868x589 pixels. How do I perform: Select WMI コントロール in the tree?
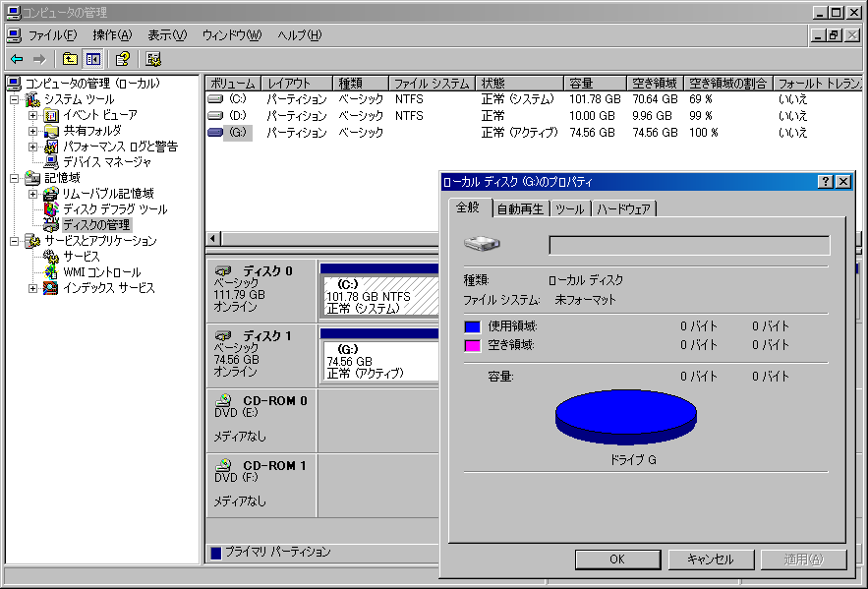click(x=101, y=272)
